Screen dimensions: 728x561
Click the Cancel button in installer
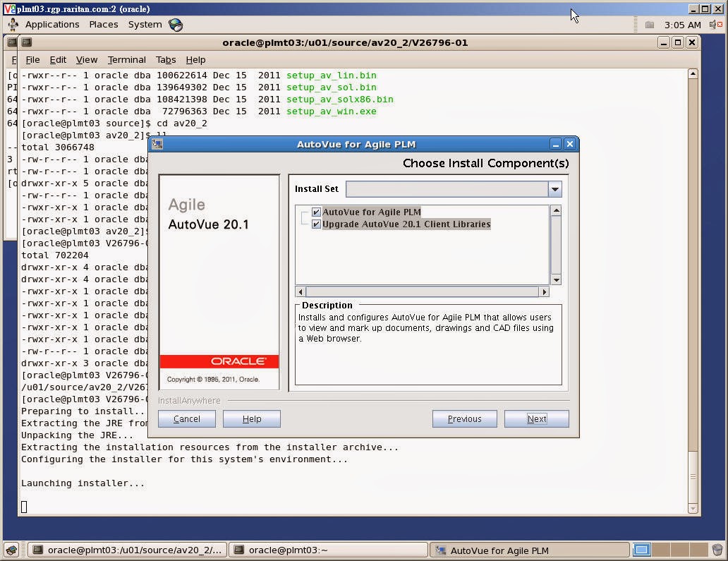[x=187, y=419]
